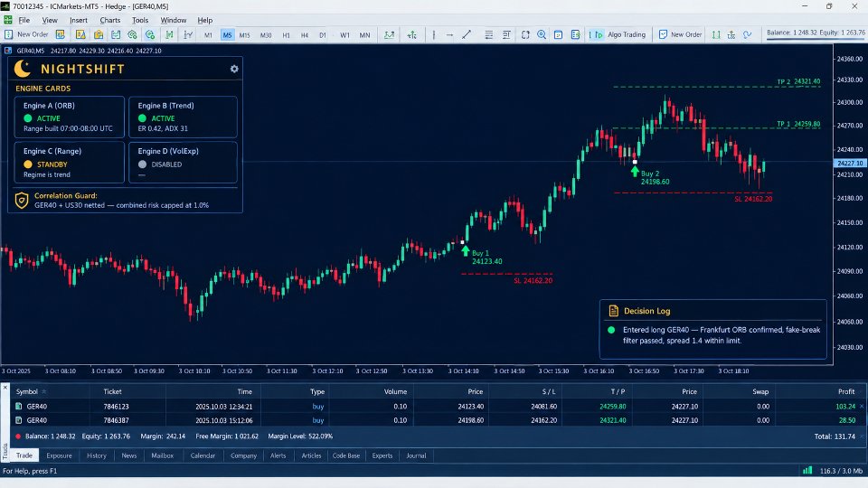Switch chart timeframe to D1
Viewport: 868px width, 488px height.
click(x=323, y=35)
